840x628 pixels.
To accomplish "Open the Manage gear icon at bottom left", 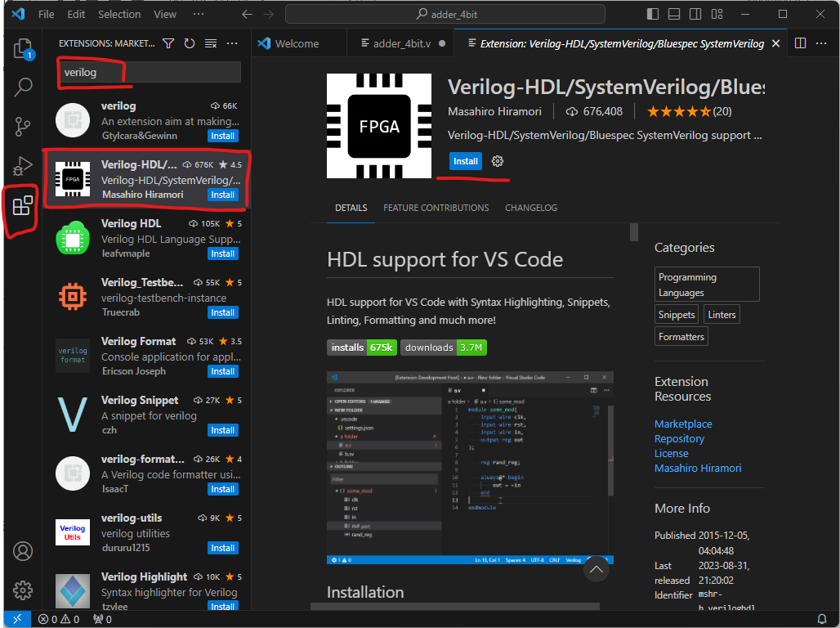I will point(23,590).
